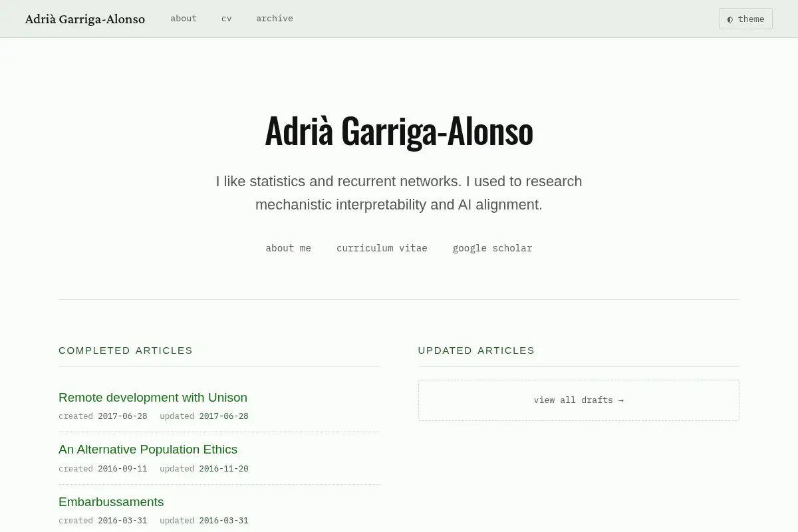Click the 'Completed Articles' heading
This screenshot has height=532, width=798.
point(126,350)
